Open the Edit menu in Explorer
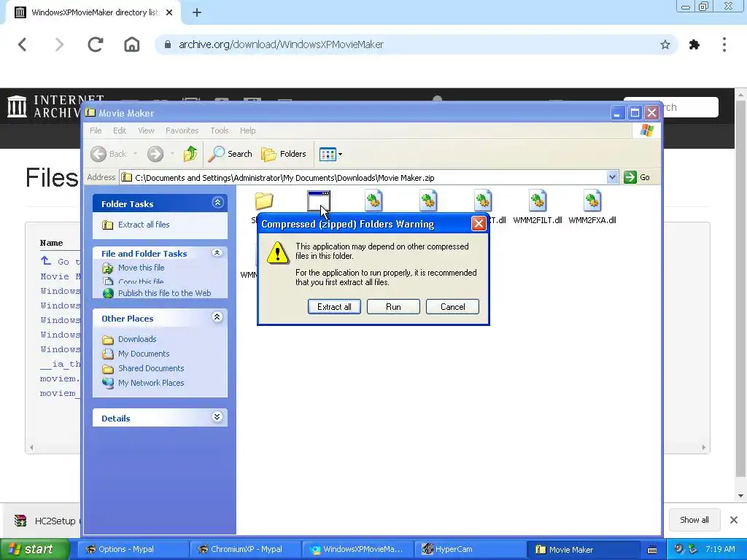This screenshot has width=747, height=560. point(120,131)
